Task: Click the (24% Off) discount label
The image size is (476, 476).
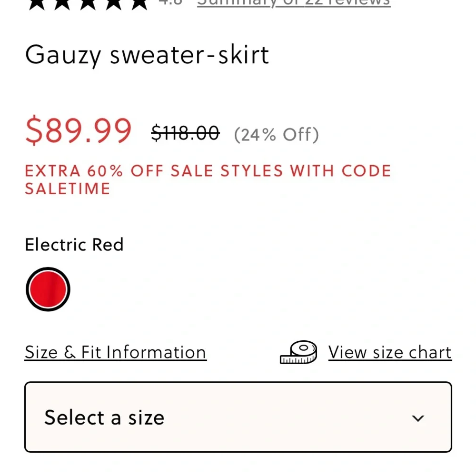Action: coord(277,134)
